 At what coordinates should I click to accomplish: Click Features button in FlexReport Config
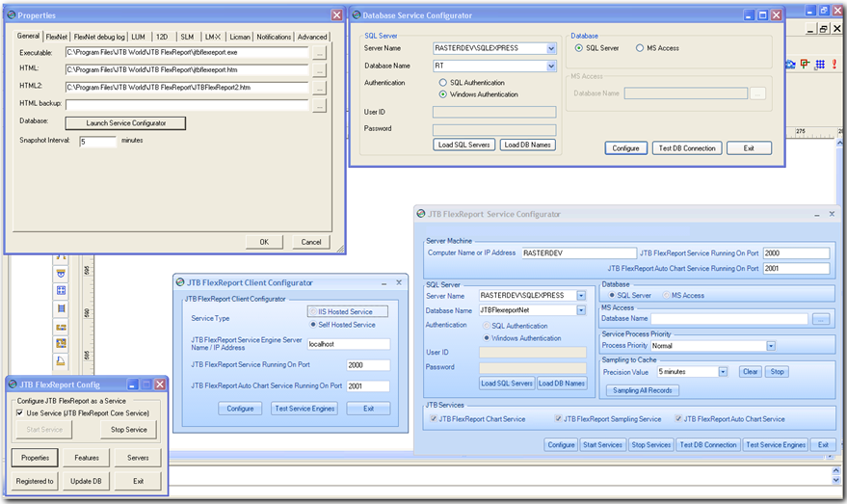point(87,458)
